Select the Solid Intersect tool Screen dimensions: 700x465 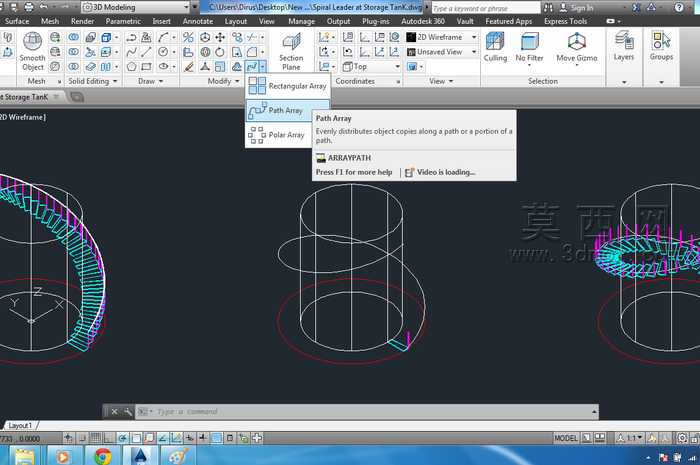tap(74, 67)
